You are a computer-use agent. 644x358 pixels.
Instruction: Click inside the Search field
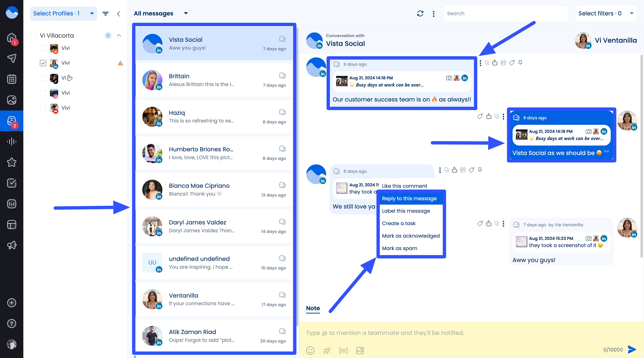click(505, 13)
